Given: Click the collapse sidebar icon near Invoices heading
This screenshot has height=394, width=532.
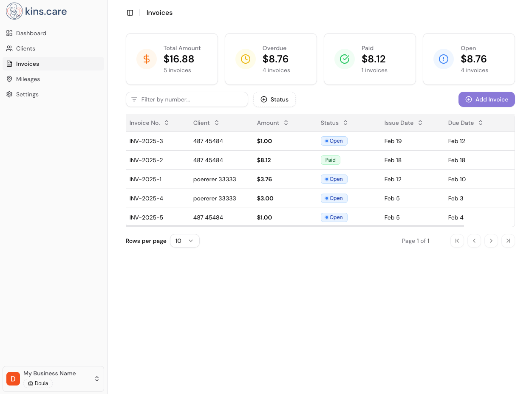Looking at the screenshot, I should 130,13.
